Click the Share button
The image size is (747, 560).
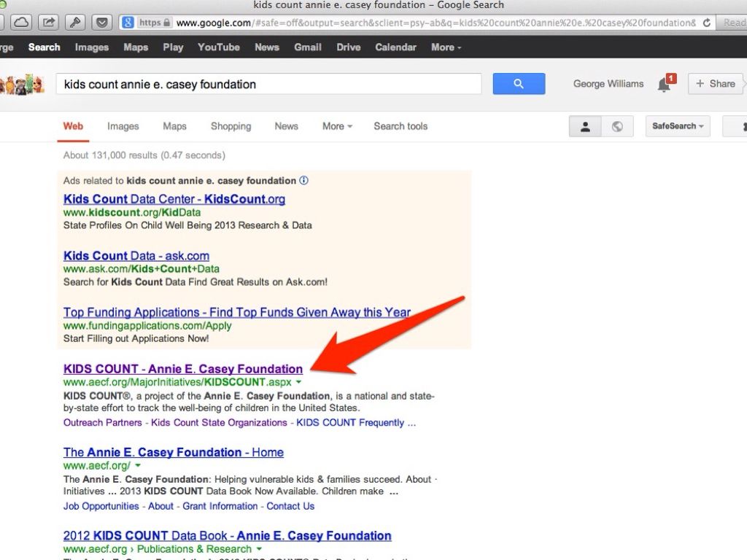[x=716, y=84]
